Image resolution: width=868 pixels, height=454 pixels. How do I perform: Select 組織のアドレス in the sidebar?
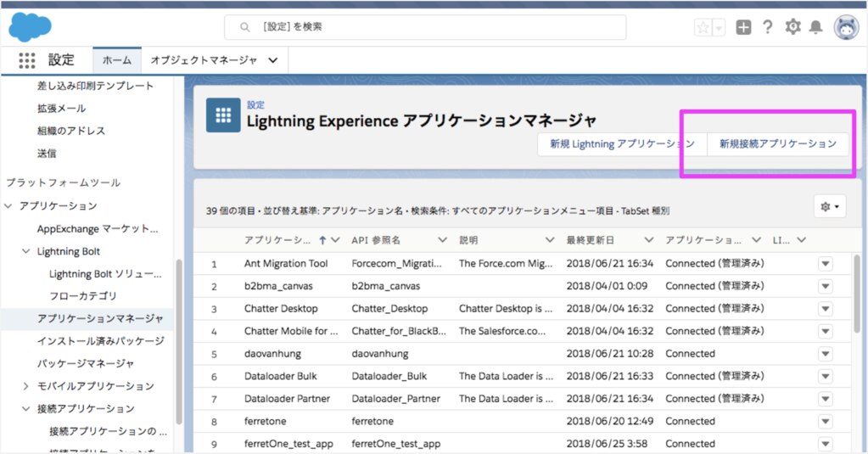[x=71, y=132]
